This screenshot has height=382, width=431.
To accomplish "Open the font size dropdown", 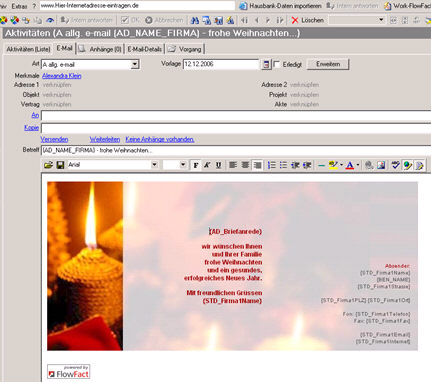I will 183,165.
